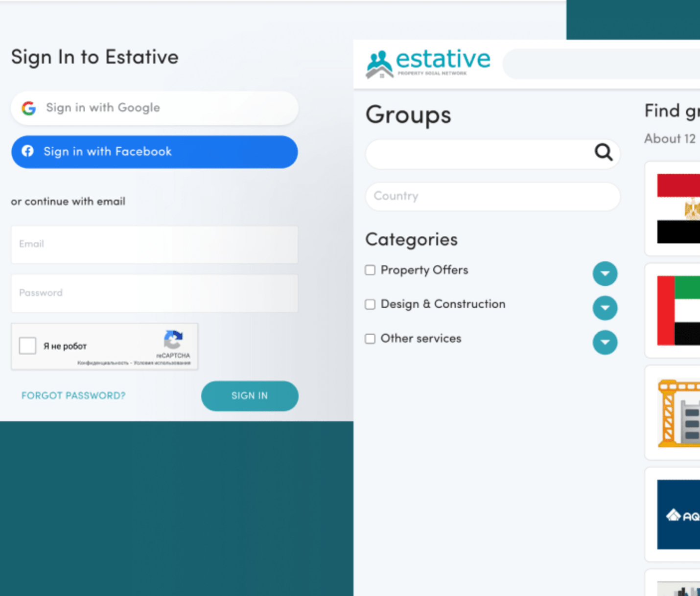Open the construction crane group thumbnail

point(678,413)
